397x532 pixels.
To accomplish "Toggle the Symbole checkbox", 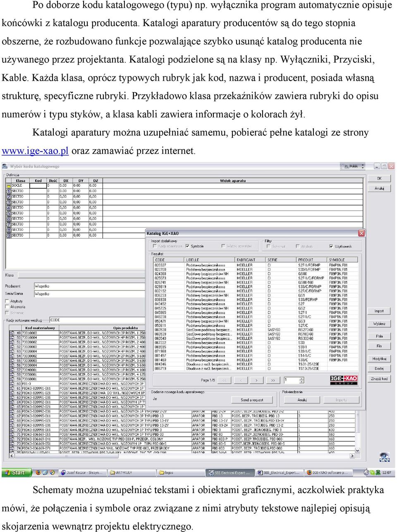I will (x=187, y=246).
